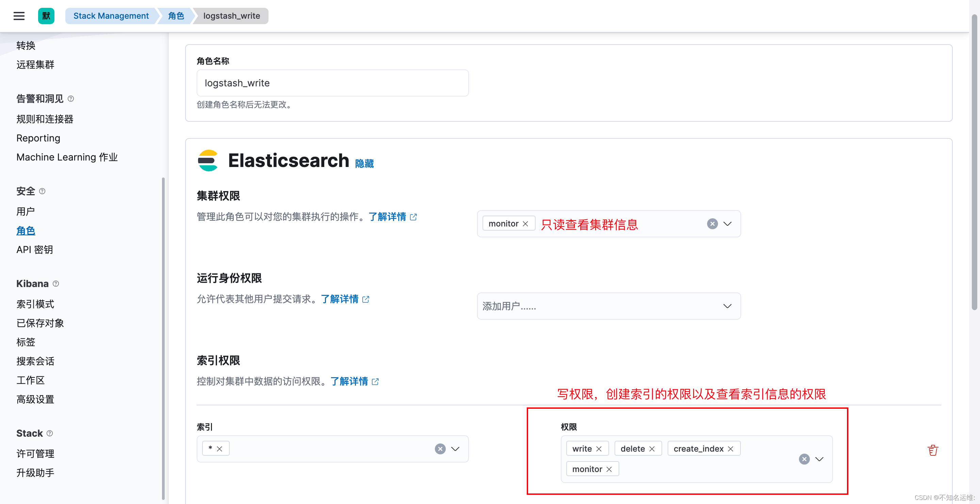Click Stack Management breadcrumb
The image size is (980, 504).
point(111,16)
